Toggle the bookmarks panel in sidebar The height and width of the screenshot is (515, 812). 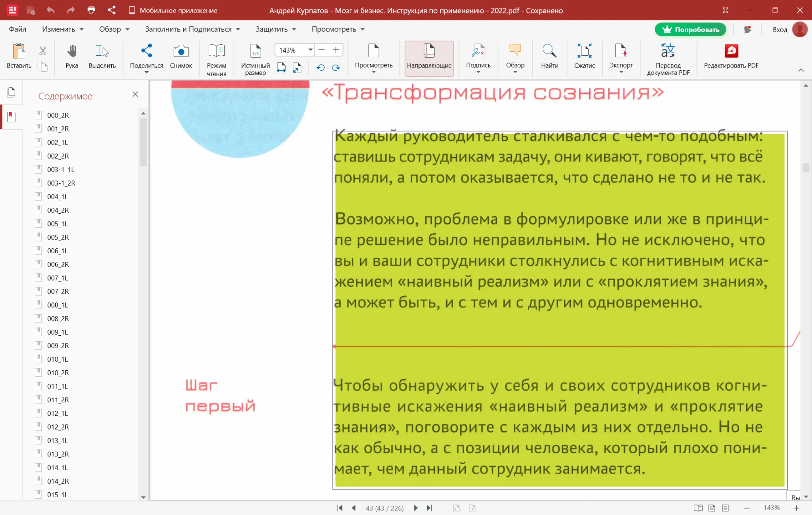coord(11,117)
